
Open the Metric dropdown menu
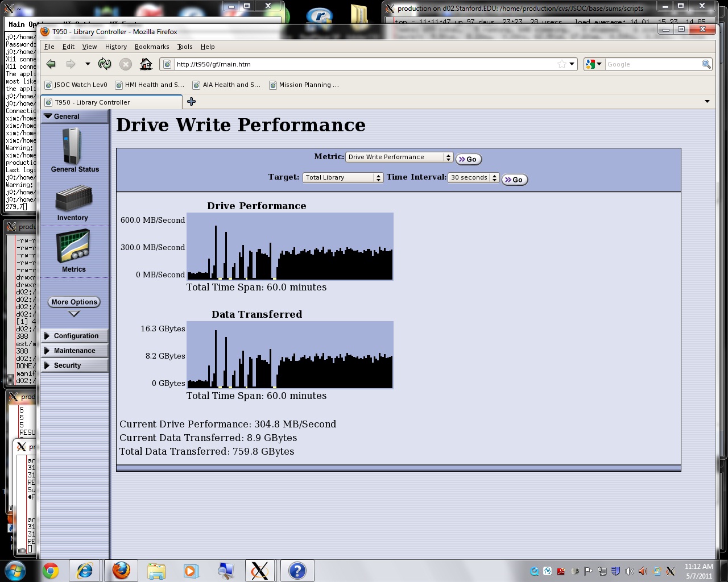coord(399,157)
